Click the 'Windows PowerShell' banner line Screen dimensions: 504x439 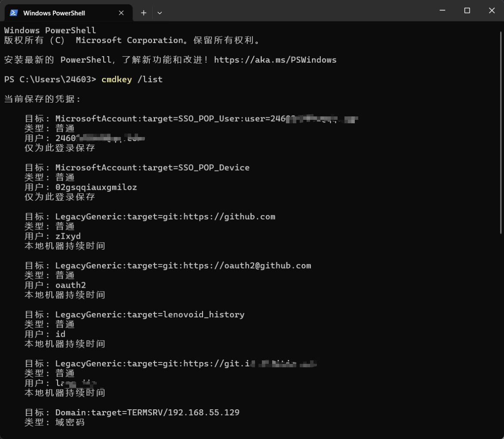tap(50, 30)
